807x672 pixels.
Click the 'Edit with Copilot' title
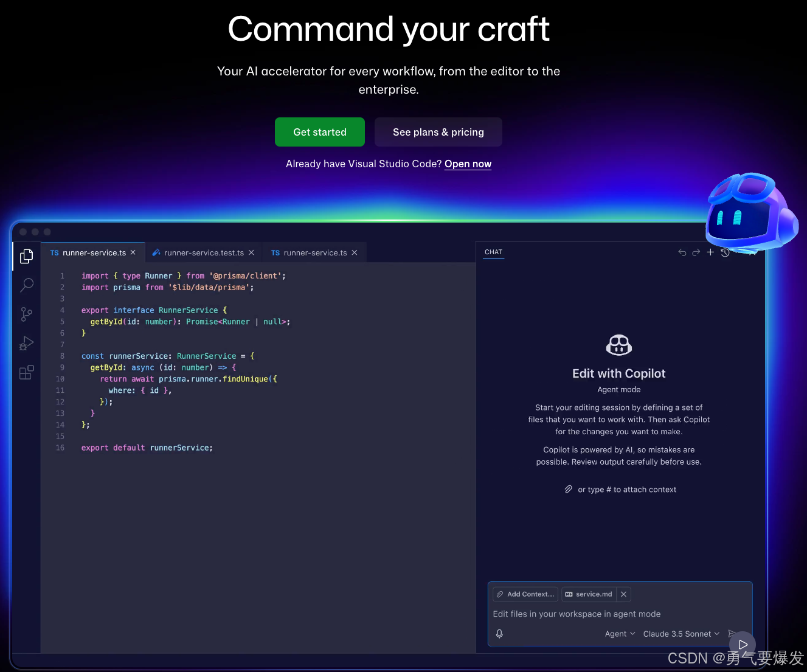pos(619,373)
